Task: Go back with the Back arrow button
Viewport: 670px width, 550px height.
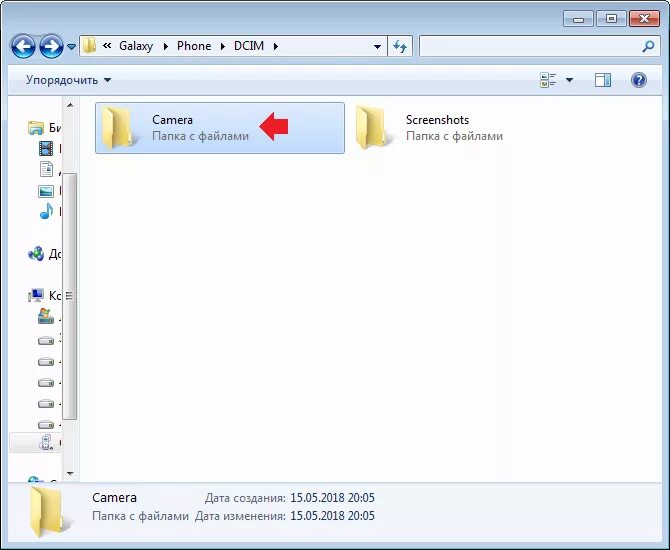Action: 23,46
